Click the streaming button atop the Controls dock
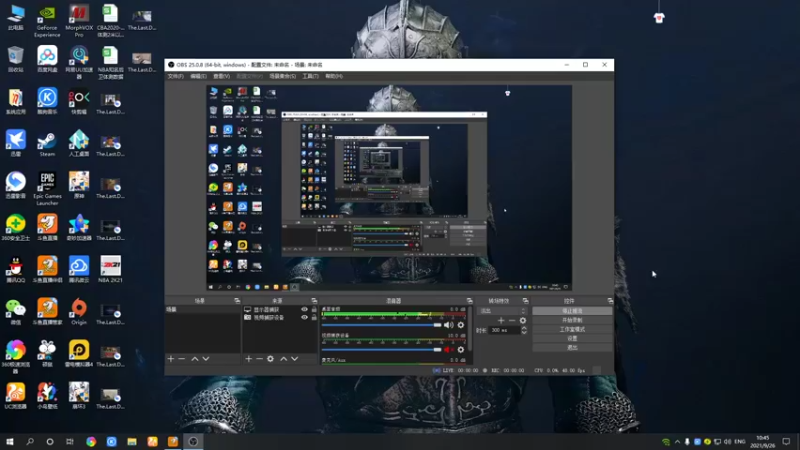Image resolution: width=800 pixels, height=450 pixels. (572, 311)
